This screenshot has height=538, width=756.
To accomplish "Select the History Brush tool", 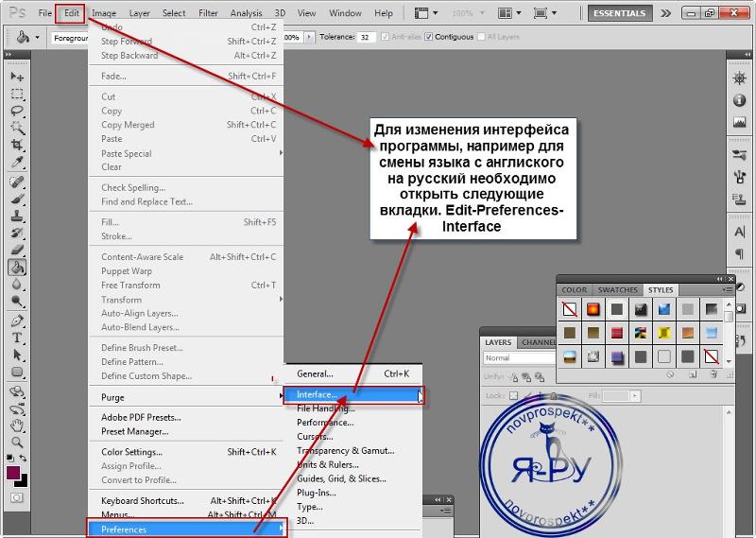I will (x=17, y=233).
